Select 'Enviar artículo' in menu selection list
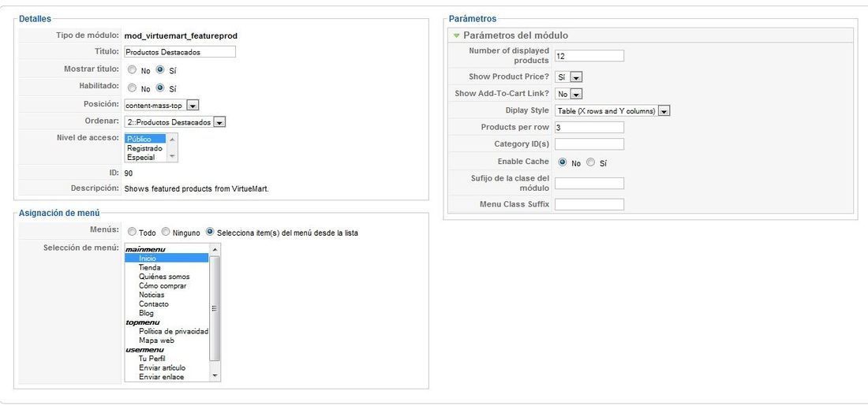 166,368
